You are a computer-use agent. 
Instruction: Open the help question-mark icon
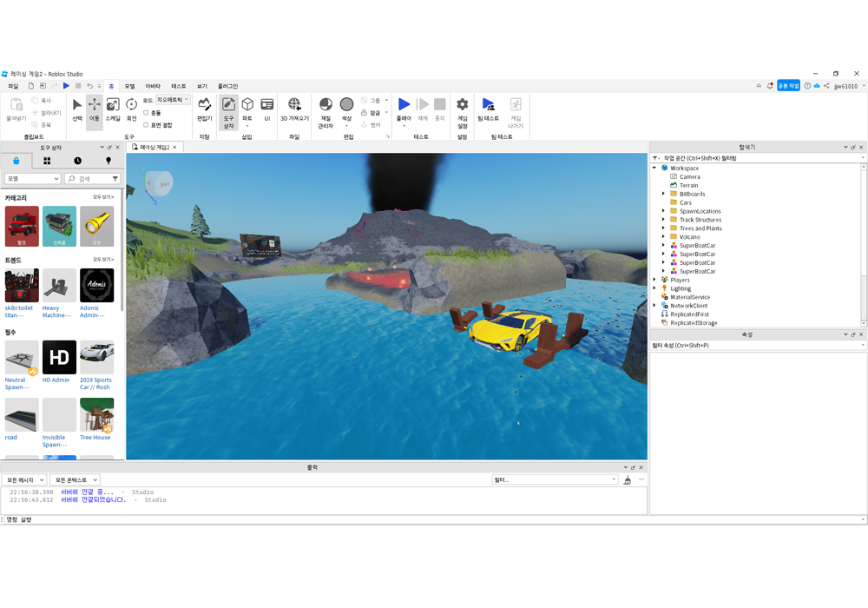tap(807, 86)
